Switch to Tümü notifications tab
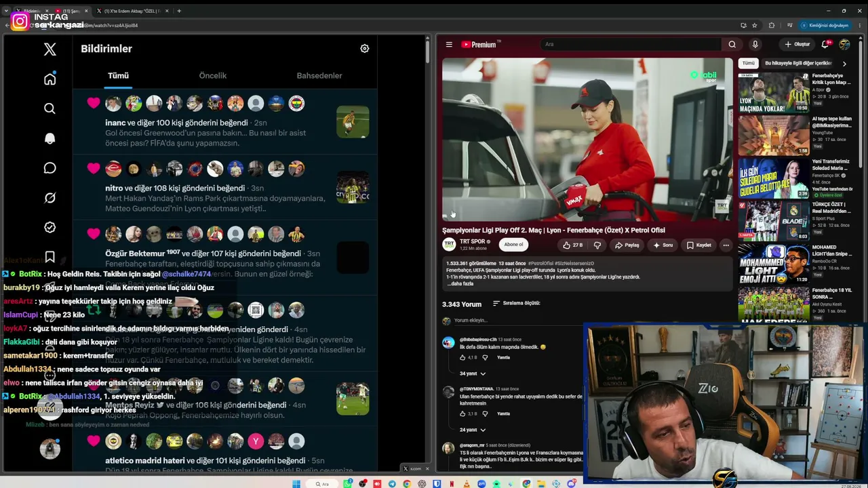Screen dimensions: 868x488 (x=118, y=75)
